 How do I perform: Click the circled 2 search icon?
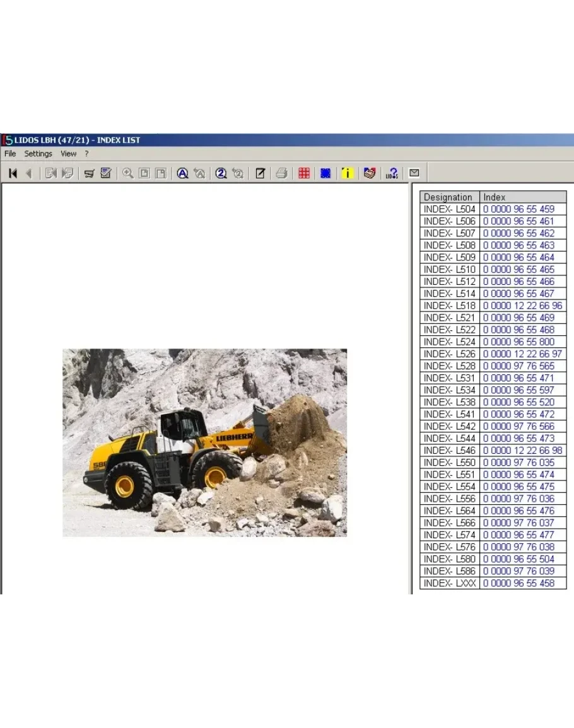(x=221, y=173)
